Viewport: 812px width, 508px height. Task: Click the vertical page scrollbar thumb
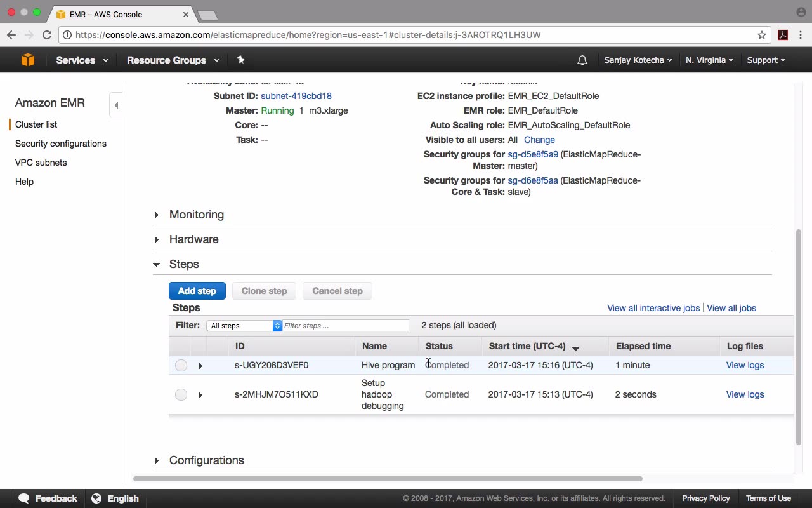799,337
